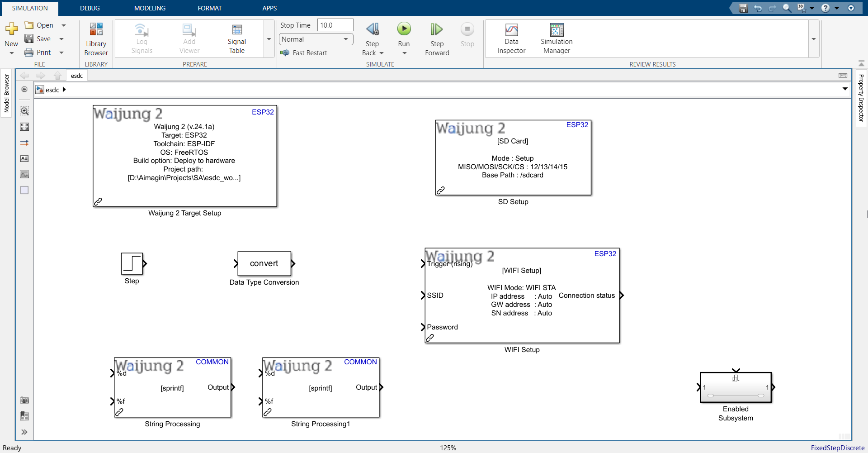868x453 pixels.
Task: Click the sample time arrows icon
Action: pyautogui.click(x=24, y=143)
